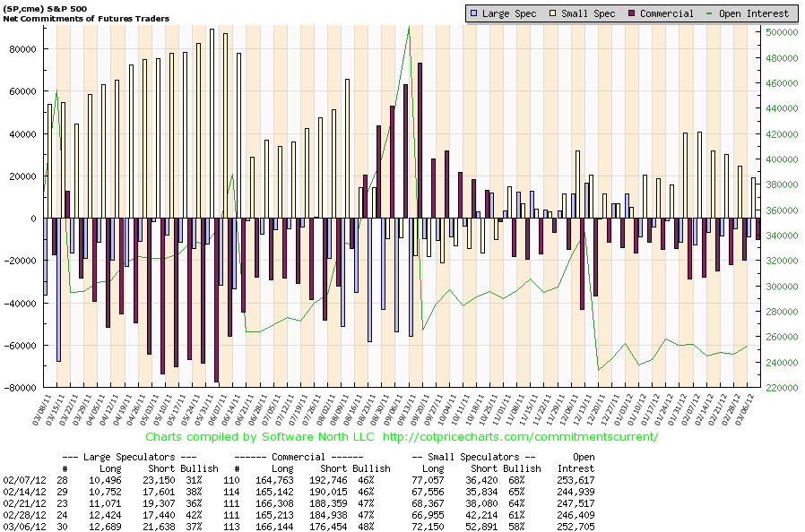Click the -80000 left axis label
The image size is (805, 532).
(x=21, y=388)
